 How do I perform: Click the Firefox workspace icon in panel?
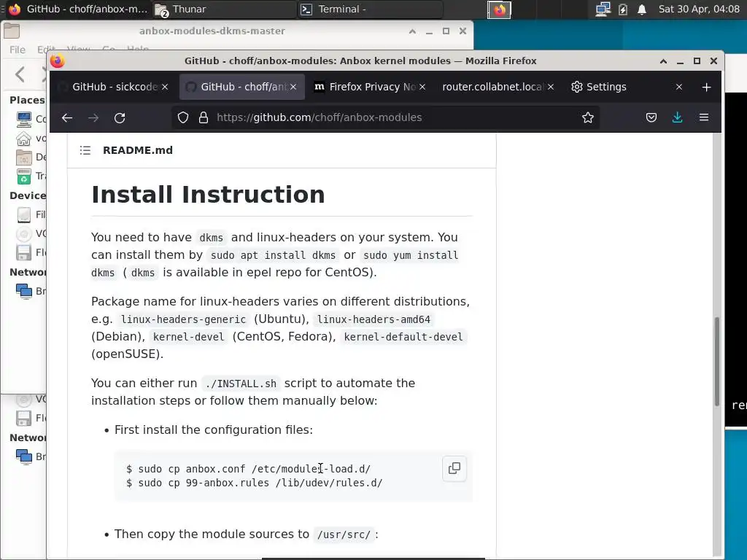coord(499,9)
